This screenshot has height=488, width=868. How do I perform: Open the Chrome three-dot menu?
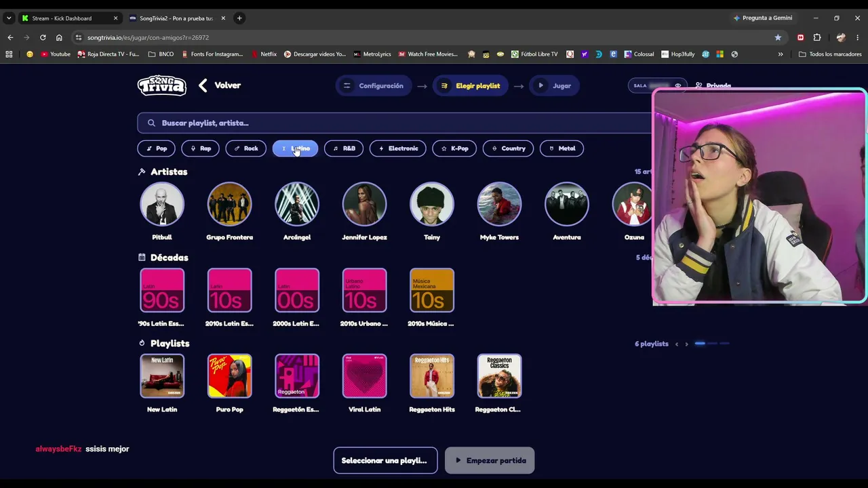[x=858, y=37]
